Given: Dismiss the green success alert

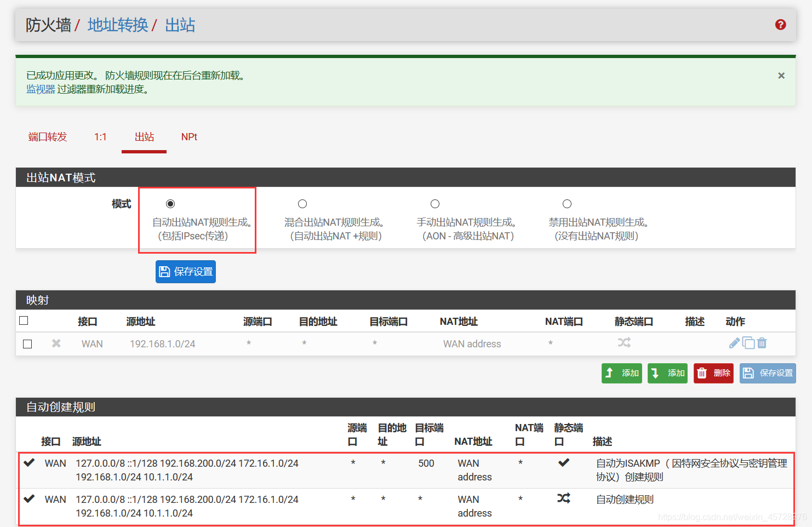Looking at the screenshot, I should click(781, 76).
